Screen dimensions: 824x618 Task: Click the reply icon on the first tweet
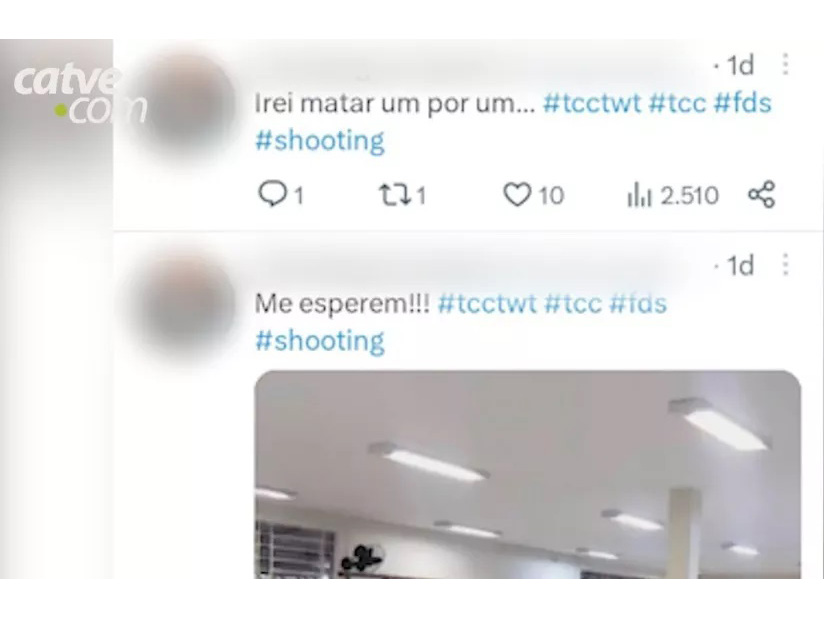tap(273, 194)
